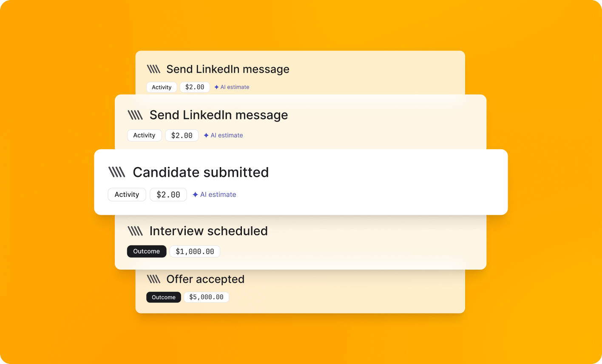Select the Candidate submitted card title
This screenshot has width=602, height=364.
pos(201,172)
